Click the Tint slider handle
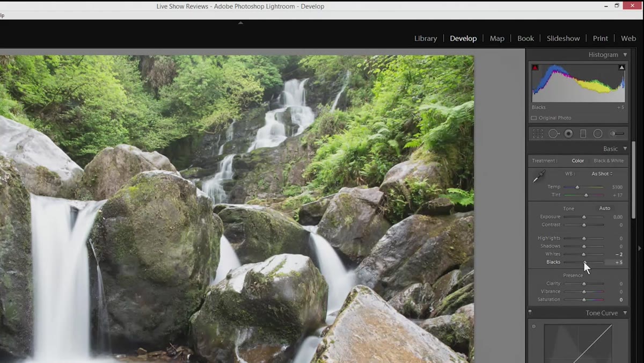The width and height of the screenshot is (644, 363). click(x=586, y=195)
